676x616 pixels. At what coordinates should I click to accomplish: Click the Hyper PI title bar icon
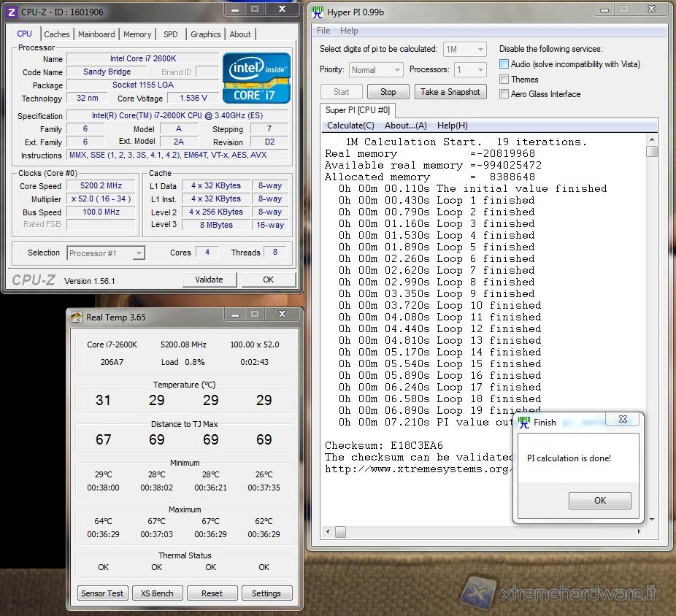click(x=318, y=12)
